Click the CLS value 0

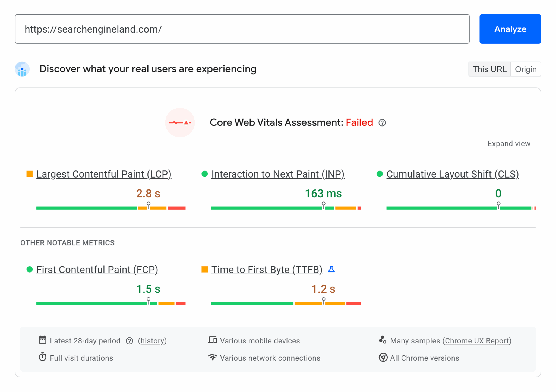pyautogui.click(x=498, y=194)
